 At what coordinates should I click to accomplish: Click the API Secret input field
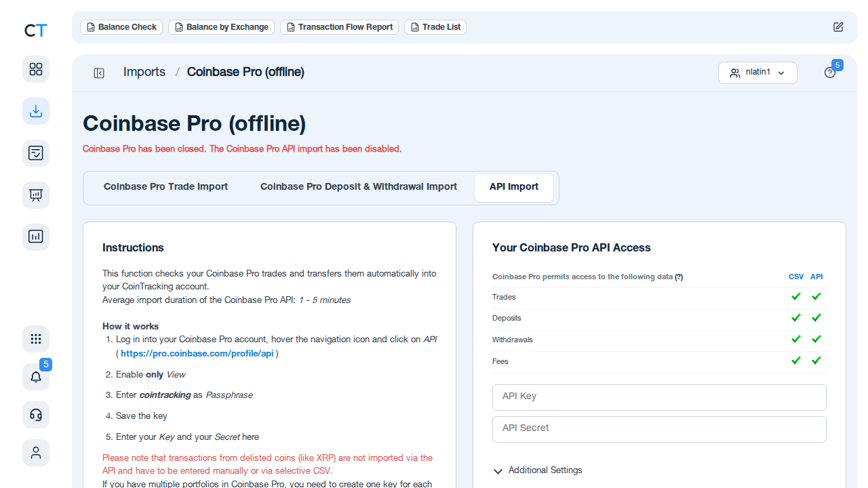659,429
